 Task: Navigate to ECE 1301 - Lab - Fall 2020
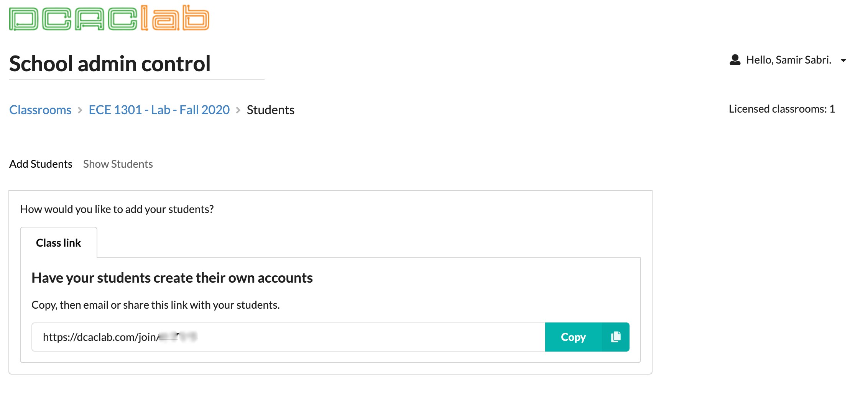159,110
